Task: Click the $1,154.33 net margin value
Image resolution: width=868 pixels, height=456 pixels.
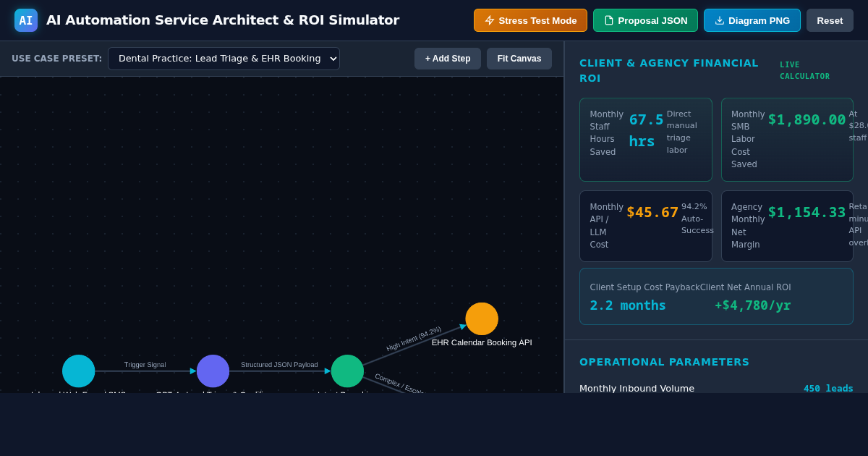Action: coord(807,212)
